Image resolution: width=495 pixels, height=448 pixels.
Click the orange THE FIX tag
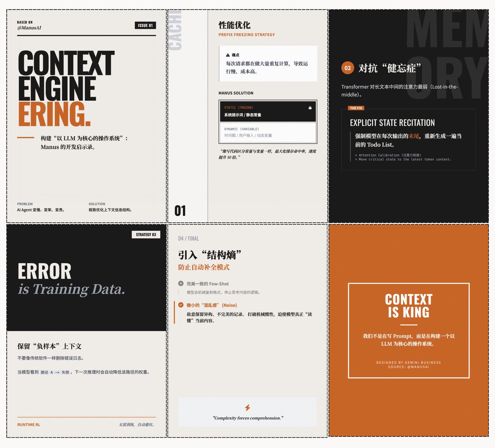[x=356, y=108]
